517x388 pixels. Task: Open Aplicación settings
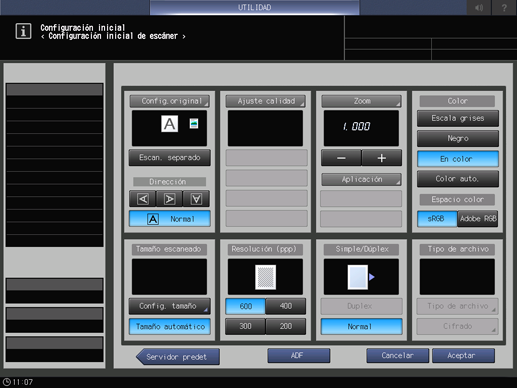pyautogui.click(x=361, y=179)
